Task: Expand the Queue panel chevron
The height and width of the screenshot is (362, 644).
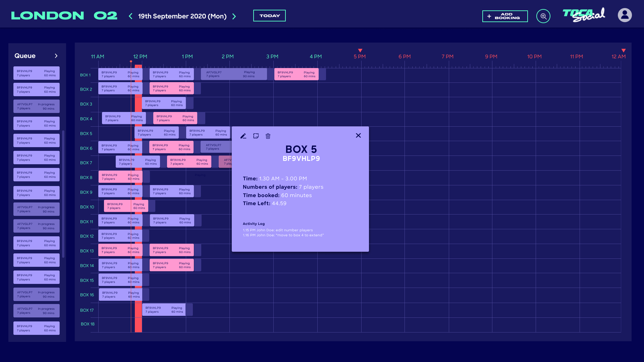Action: (x=56, y=56)
